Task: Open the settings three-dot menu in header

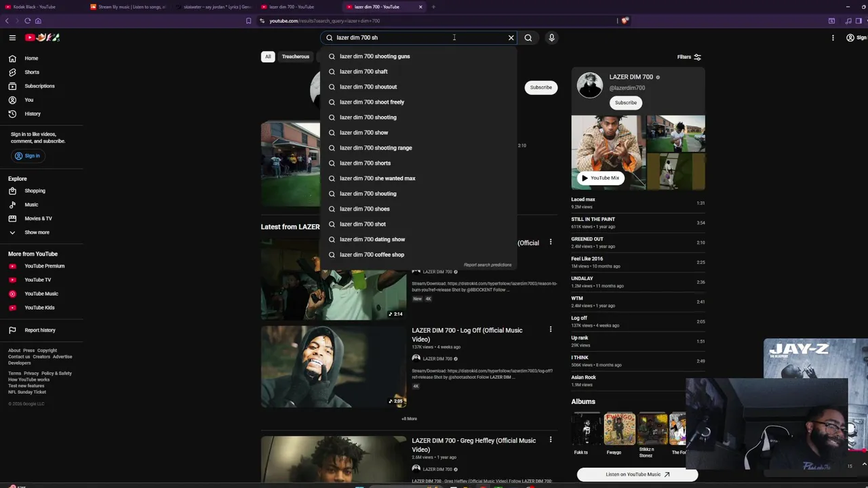Action: coord(833,38)
